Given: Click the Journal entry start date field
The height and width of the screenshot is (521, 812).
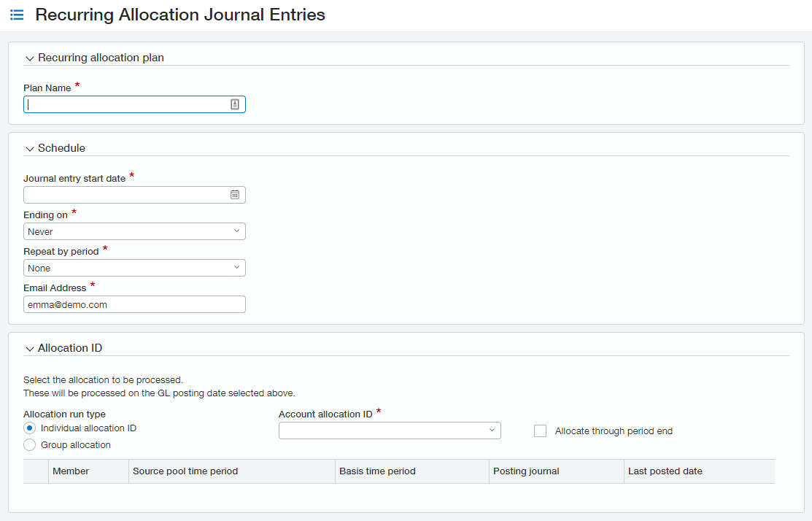Looking at the screenshot, I should 124,194.
